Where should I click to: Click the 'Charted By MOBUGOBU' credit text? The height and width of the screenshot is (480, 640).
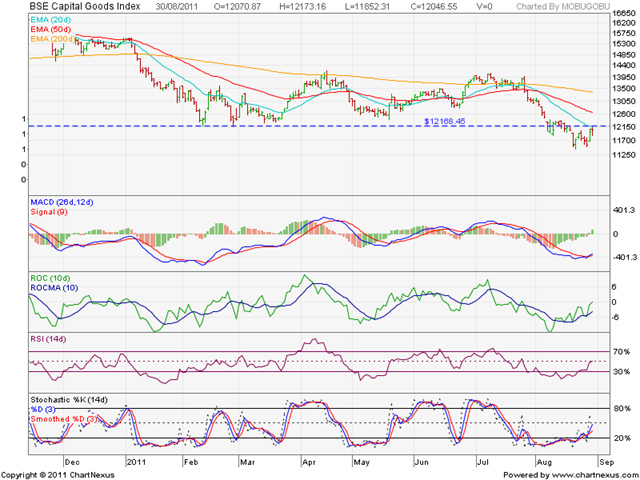(563, 6)
